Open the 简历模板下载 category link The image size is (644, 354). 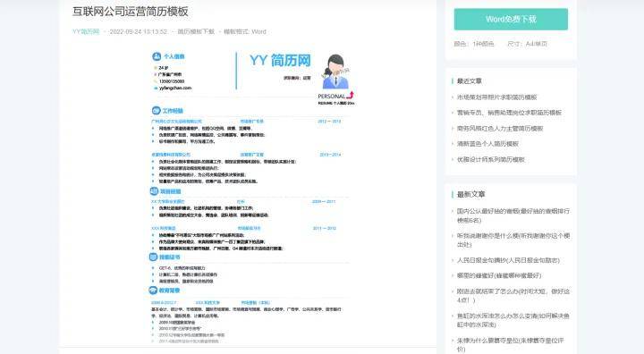tap(196, 31)
